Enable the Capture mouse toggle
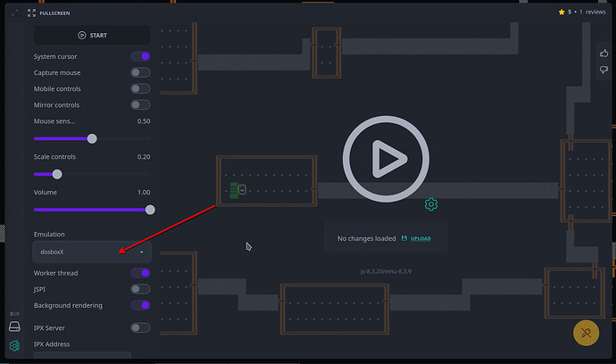Viewport: 616px width, 364px height. tap(140, 72)
